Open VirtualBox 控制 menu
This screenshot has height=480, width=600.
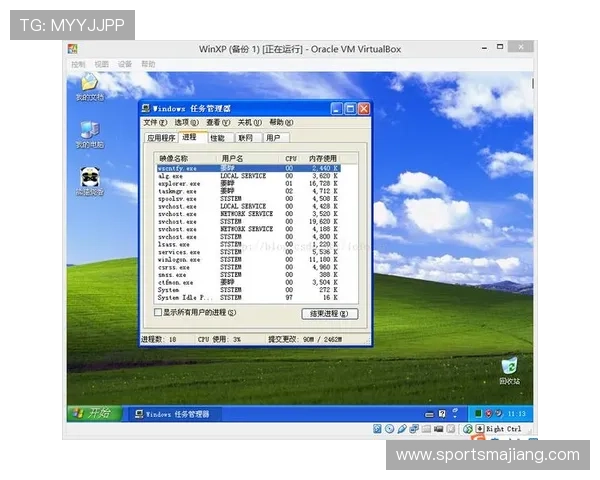tap(78, 64)
